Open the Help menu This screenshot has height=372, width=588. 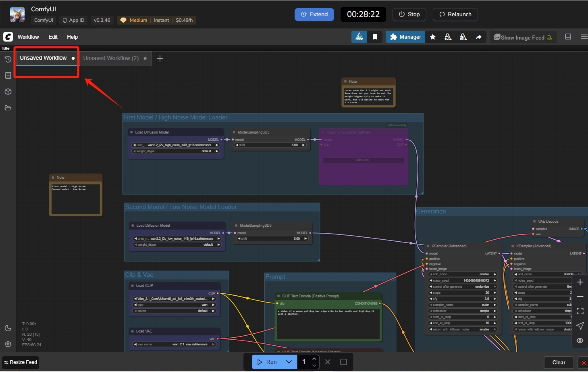pos(72,37)
